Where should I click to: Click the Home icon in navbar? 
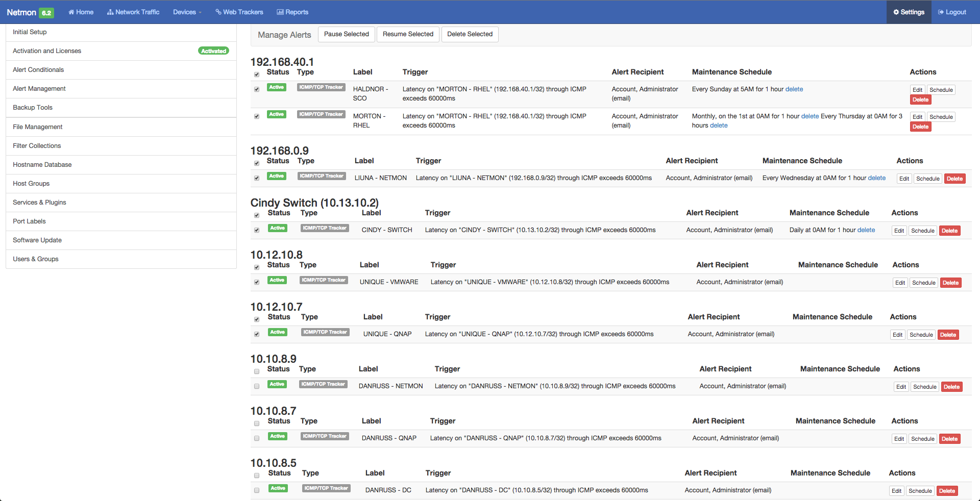71,12
